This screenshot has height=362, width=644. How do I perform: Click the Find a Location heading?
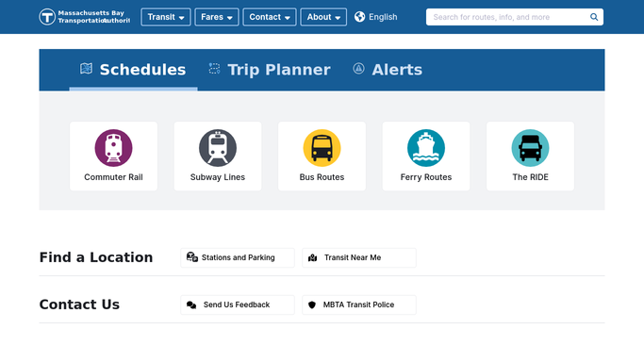point(96,257)
